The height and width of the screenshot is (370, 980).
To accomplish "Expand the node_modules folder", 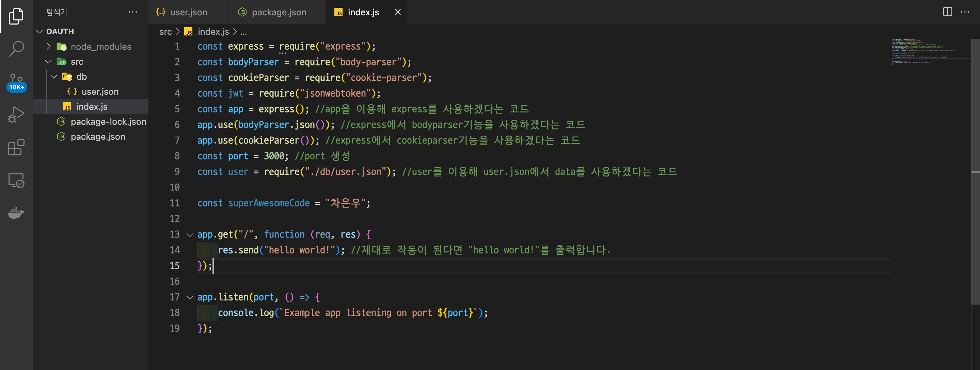I will tap(48, 46).
